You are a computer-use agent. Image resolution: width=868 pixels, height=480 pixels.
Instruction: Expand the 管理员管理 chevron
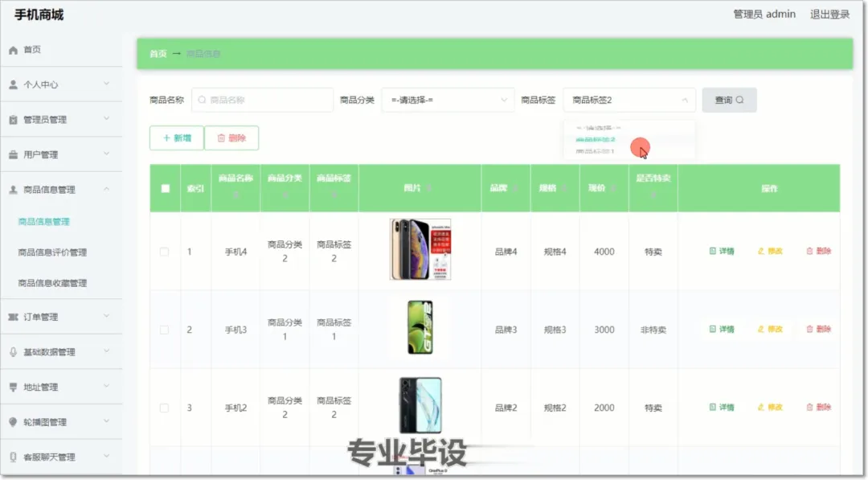point(106,118)
